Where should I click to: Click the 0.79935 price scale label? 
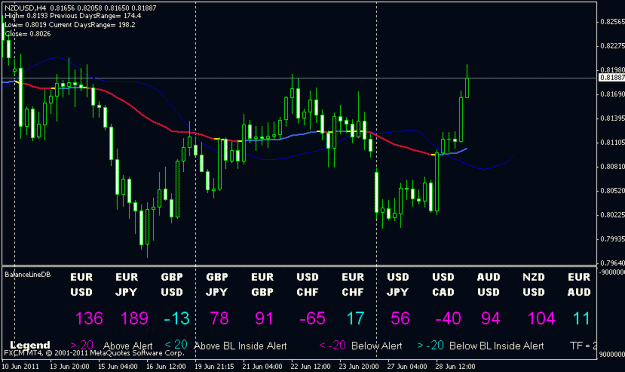613,239
